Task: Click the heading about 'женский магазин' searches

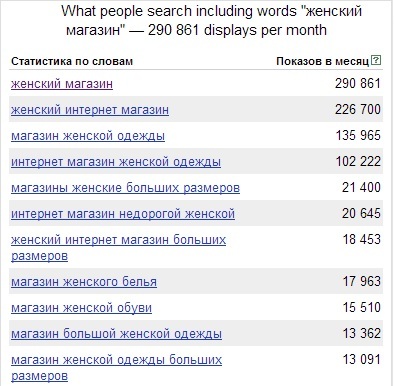Action: pos(211,21)
